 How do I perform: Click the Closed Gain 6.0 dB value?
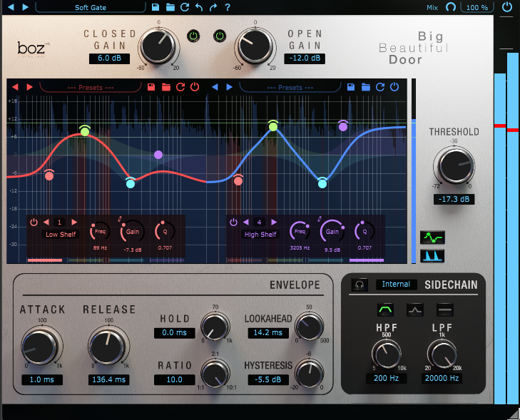click(x=109, y=58)
